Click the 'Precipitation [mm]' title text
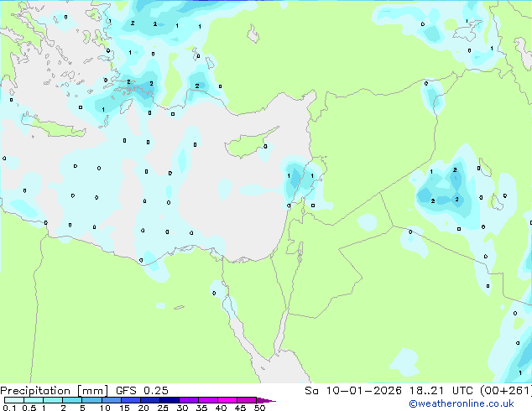The height and width of the screenshot is (411, 532). (55, 391)
